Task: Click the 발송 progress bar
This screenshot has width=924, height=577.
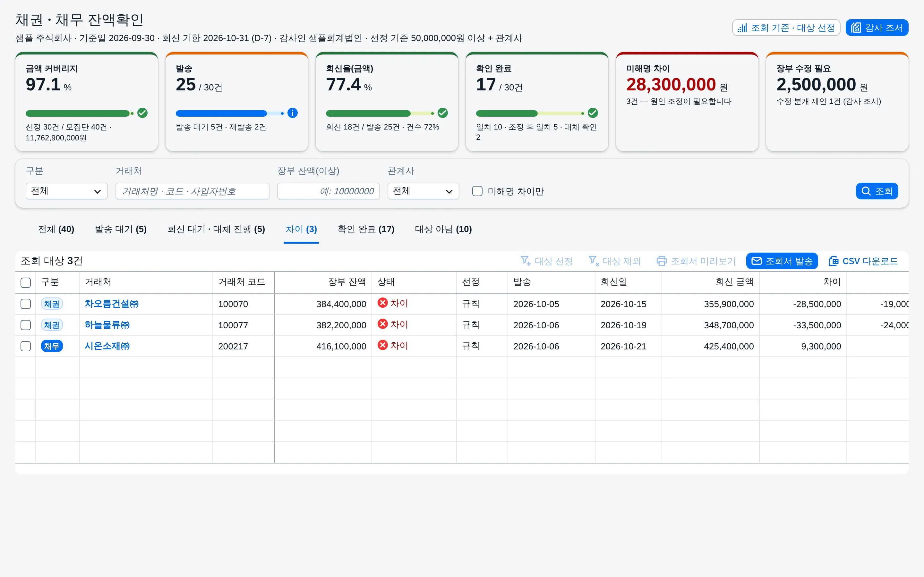Action: click(230, 113)
